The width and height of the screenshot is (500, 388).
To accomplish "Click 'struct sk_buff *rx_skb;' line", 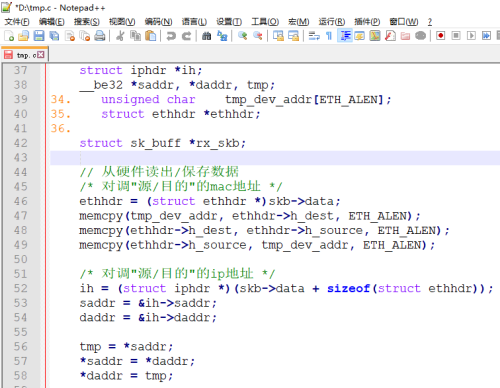I will tap(163, 143).
